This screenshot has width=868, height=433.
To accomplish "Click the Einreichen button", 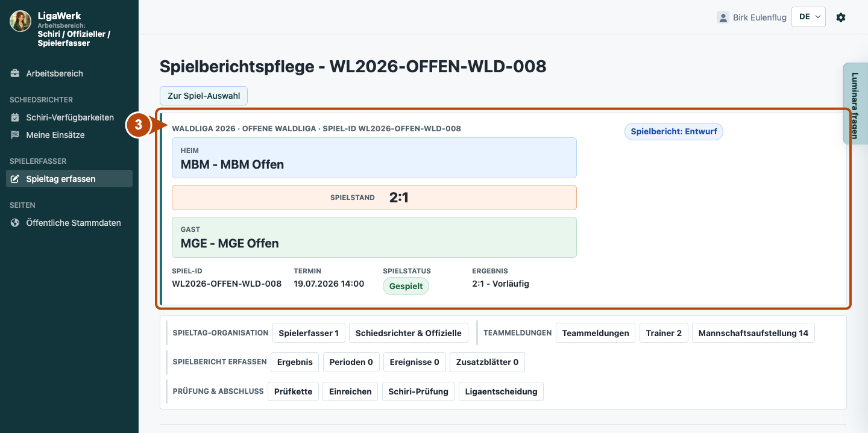I will [350, 391].
